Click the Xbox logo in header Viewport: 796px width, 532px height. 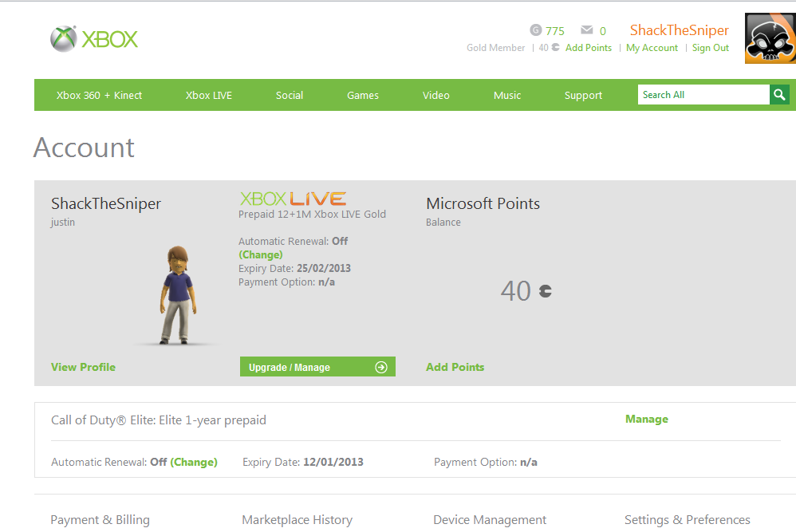pyautogui.click(x=94, y=39)
